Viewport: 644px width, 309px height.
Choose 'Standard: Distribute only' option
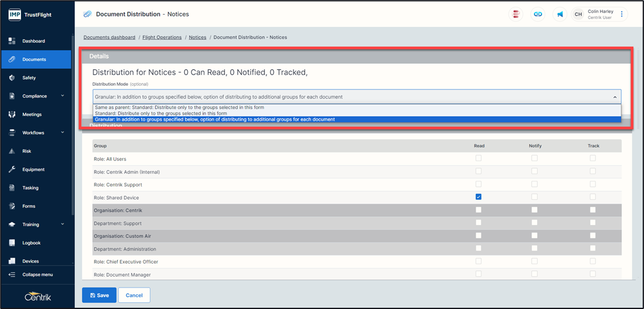357,113
